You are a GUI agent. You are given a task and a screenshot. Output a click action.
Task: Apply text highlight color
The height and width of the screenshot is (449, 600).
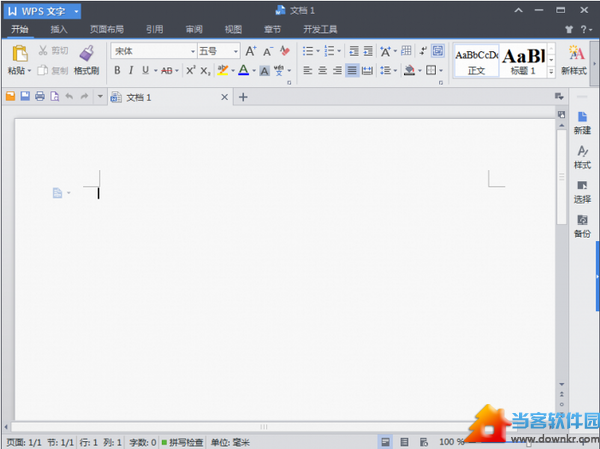pyautogui.click(x=223, y=70)
